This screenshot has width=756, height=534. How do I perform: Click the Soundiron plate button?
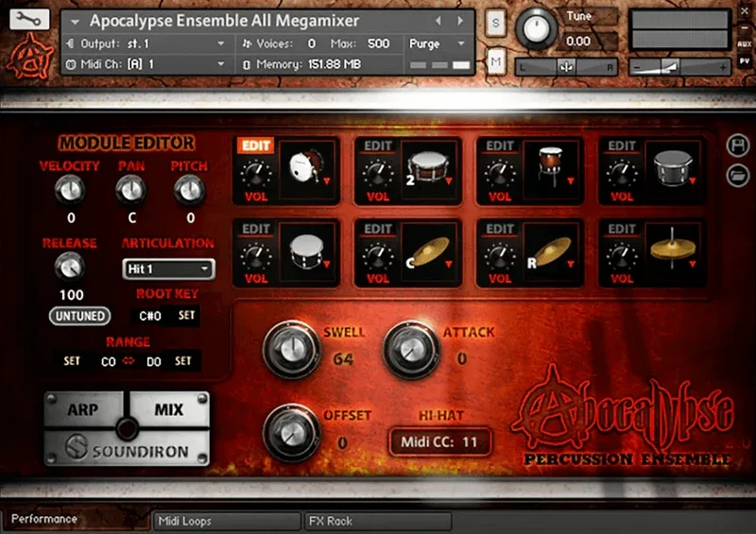pos(128,448)
